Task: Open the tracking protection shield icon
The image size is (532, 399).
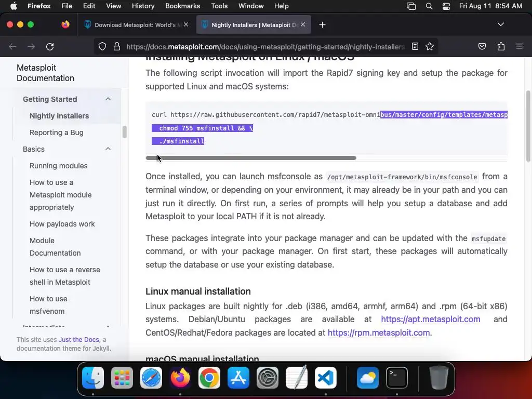Action: pyautogui.click(x=102, y=46)
